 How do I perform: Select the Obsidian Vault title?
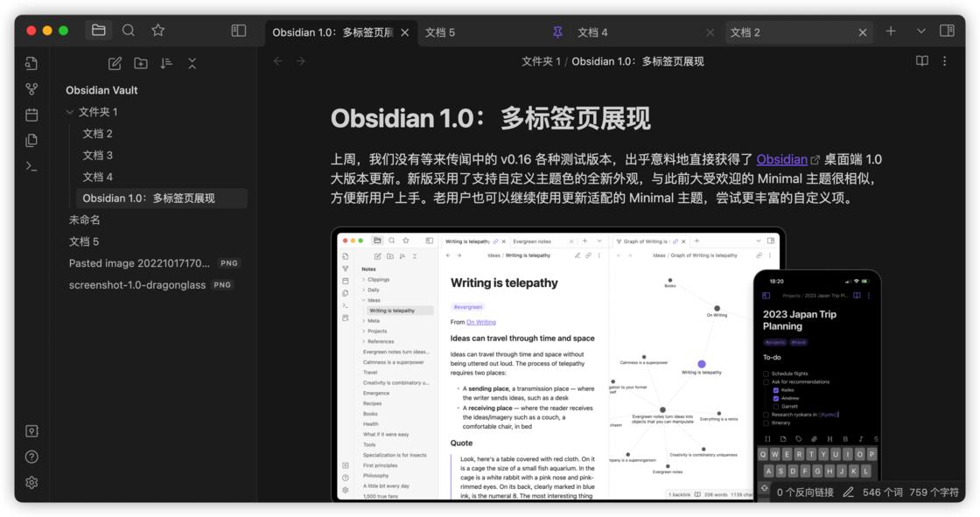[x=101, y=90]
